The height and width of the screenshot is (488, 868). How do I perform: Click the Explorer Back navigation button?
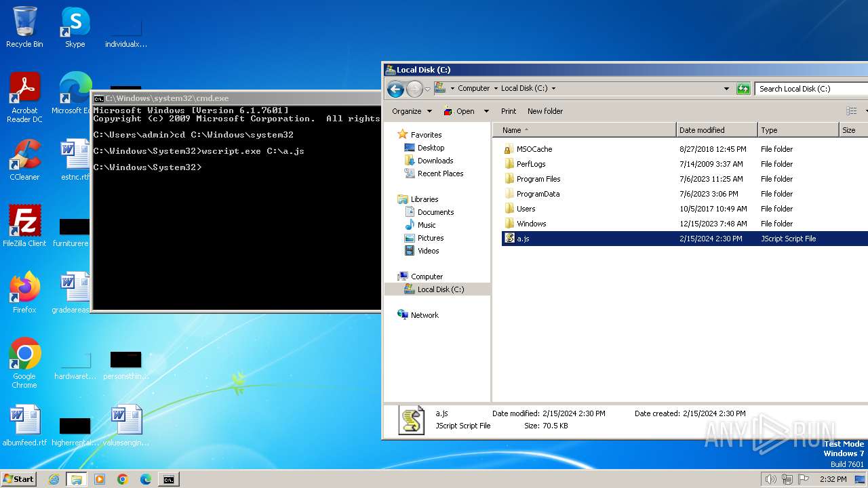395,89
